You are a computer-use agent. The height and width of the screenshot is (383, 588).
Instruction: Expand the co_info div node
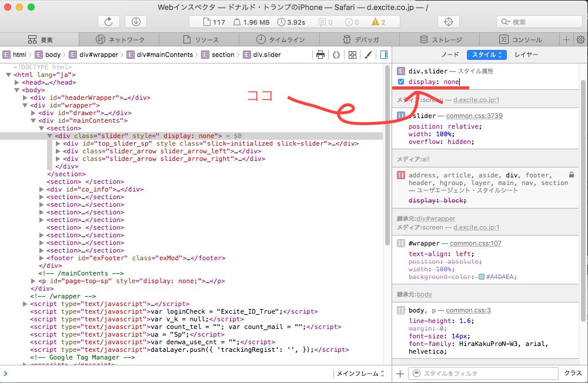click(x=41, y=189)
